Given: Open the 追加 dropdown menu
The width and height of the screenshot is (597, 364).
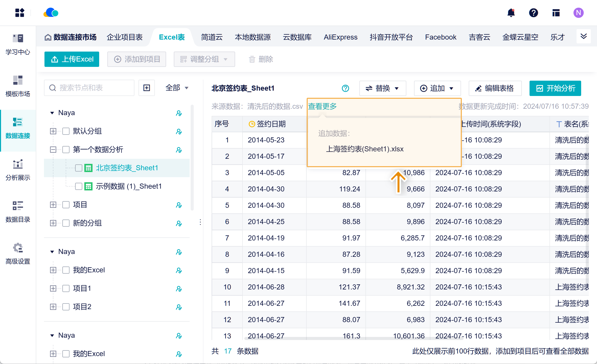Looking at the screenshot, I should [x=437, y=88].
